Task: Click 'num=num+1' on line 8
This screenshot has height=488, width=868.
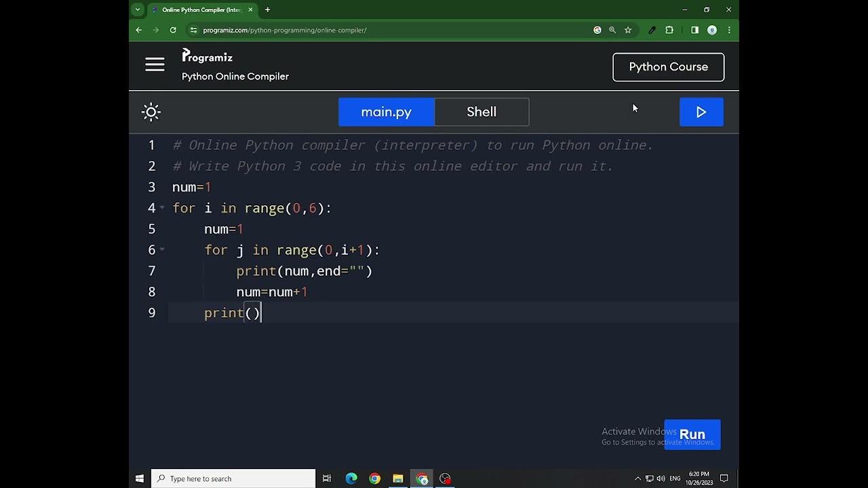Action: click(x=272, y=292)
